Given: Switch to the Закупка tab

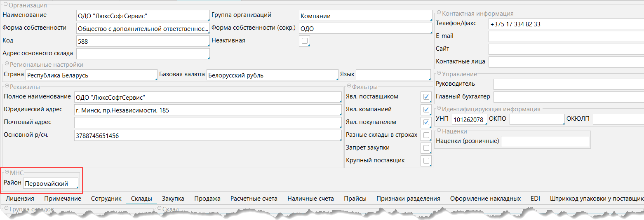Looking at the screenshot, I should [173, 199].
